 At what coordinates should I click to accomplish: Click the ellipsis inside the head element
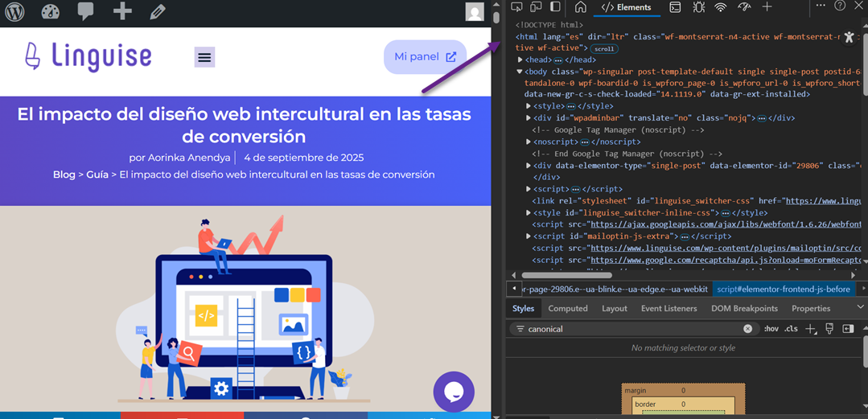[x=558, y=60]
